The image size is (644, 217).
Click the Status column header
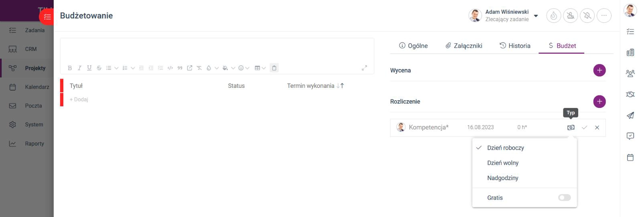click(x=236, y=86)
